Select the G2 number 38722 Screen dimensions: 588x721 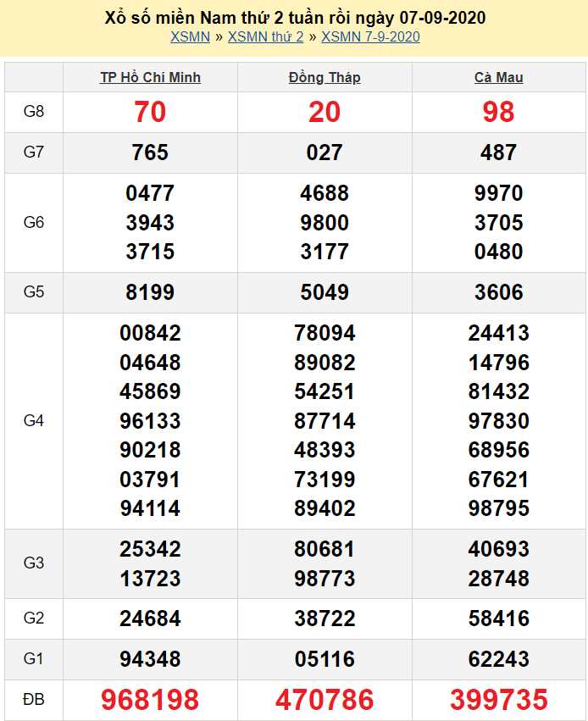point(325,618)
